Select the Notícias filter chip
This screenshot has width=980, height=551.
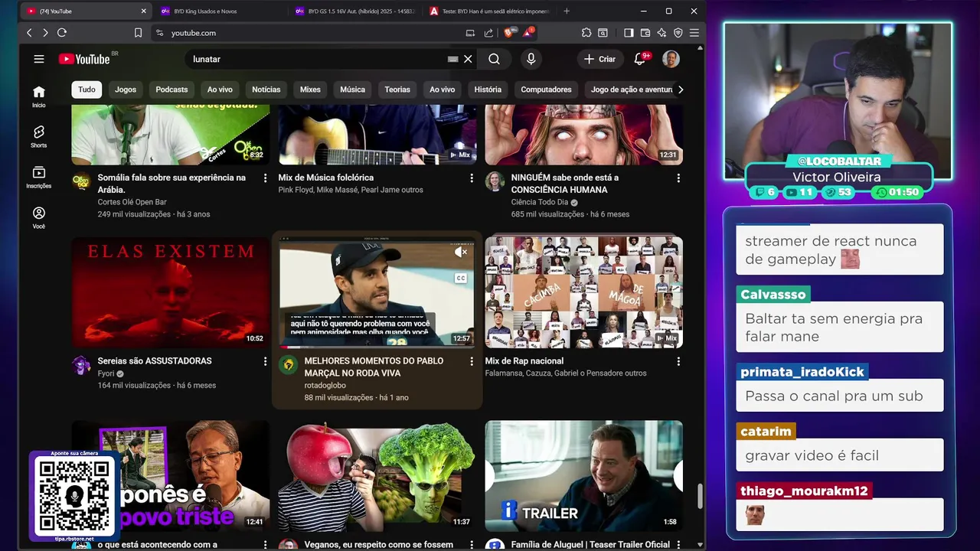266,90
